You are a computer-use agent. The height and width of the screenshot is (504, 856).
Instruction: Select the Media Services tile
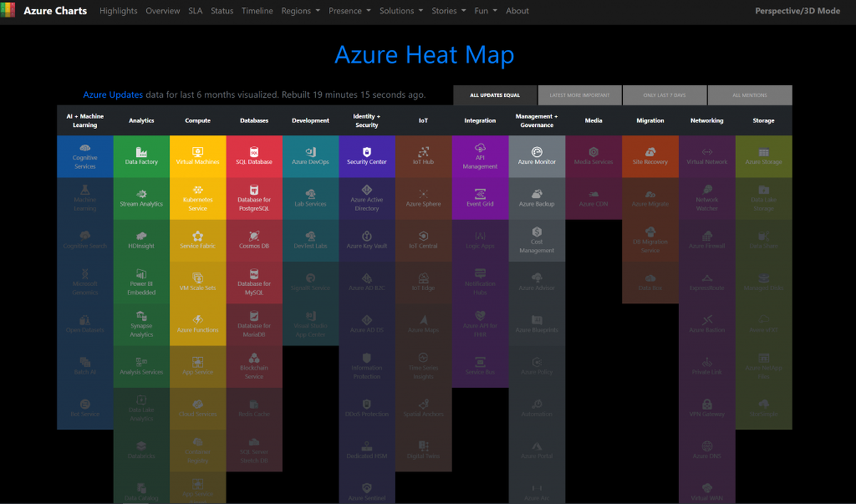(593, 157)
